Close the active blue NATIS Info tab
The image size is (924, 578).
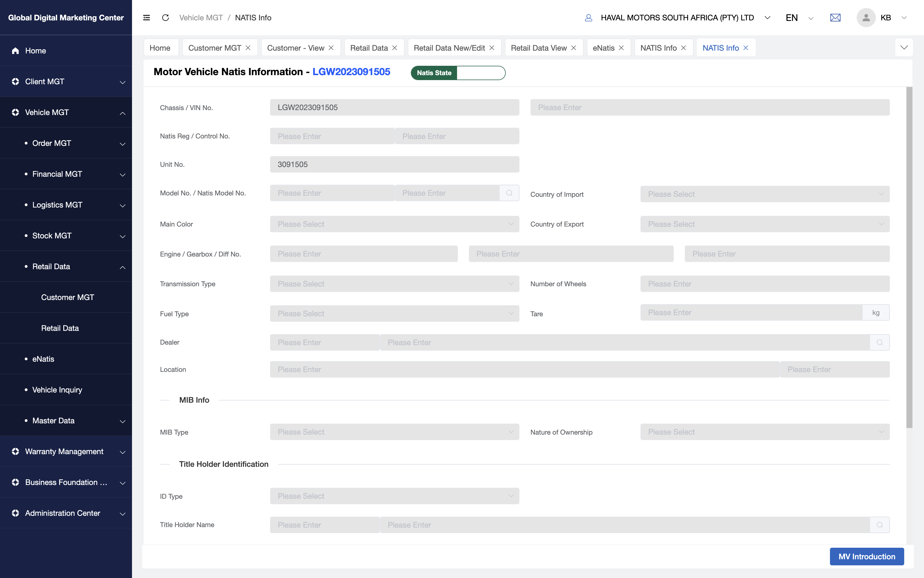pyautogui.click(x=746, y=48)
